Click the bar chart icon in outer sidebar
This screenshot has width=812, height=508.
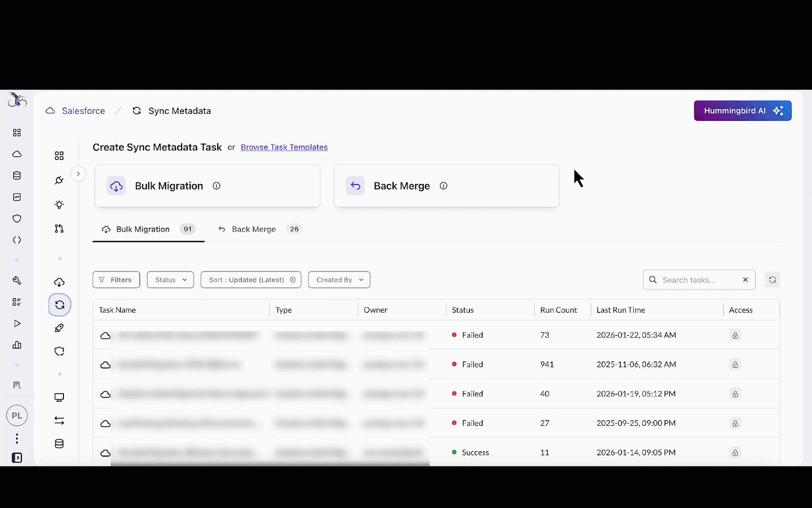click(x=17, y=345)
